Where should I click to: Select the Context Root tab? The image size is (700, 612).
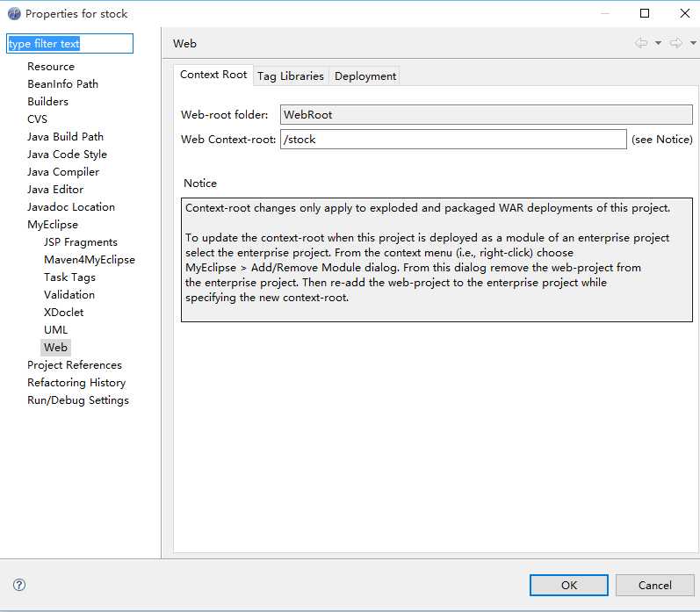click(x=213, y=75)
